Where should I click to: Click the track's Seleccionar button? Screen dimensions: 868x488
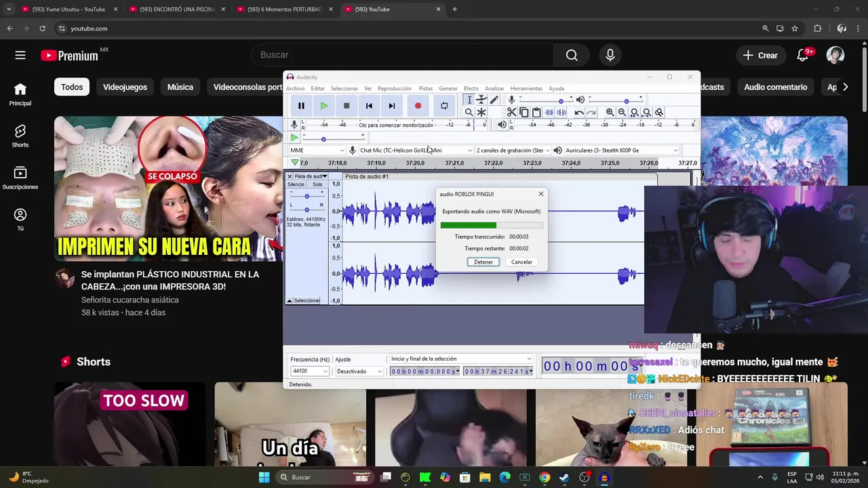click(x=307, y=300)
